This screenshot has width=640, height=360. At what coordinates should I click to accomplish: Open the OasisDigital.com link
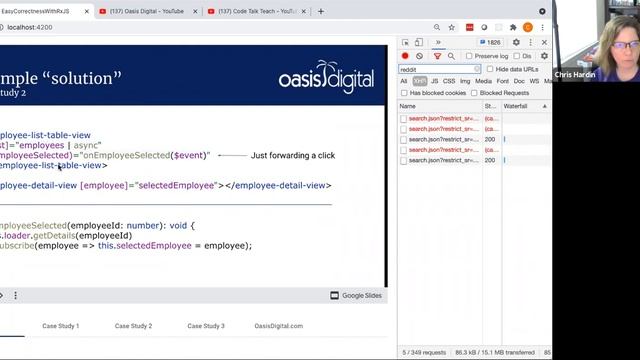click(279, 326)
